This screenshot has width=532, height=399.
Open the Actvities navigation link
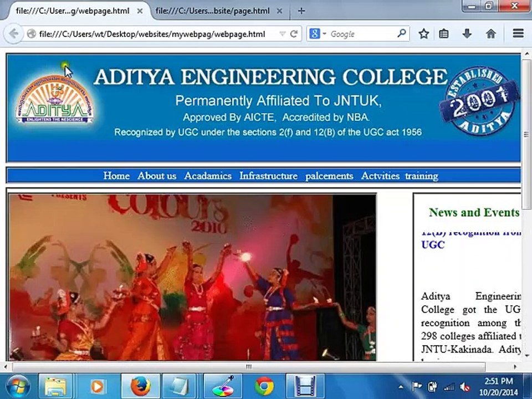point(380,176)
